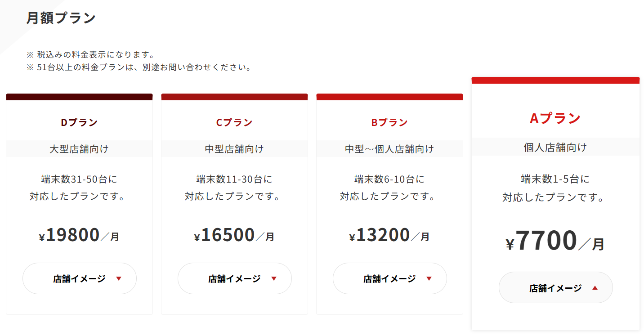Click the dark maroon Dプラン color bar

(x=79, y=97)
